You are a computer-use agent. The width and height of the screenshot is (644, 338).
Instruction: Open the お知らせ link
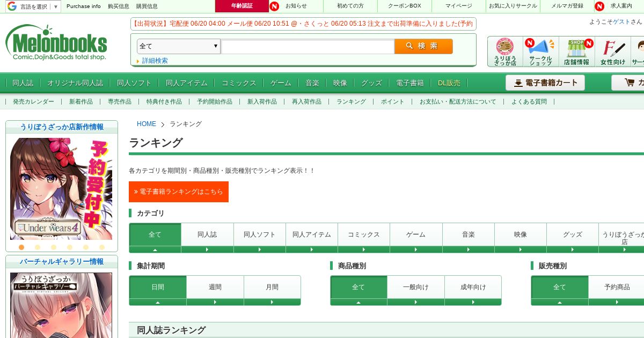296,6
